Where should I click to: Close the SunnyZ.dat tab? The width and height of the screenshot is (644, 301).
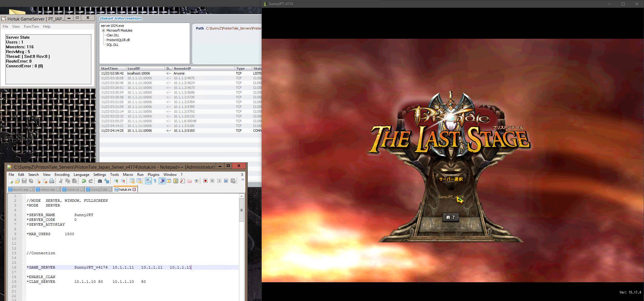click(x=110, y=190)
